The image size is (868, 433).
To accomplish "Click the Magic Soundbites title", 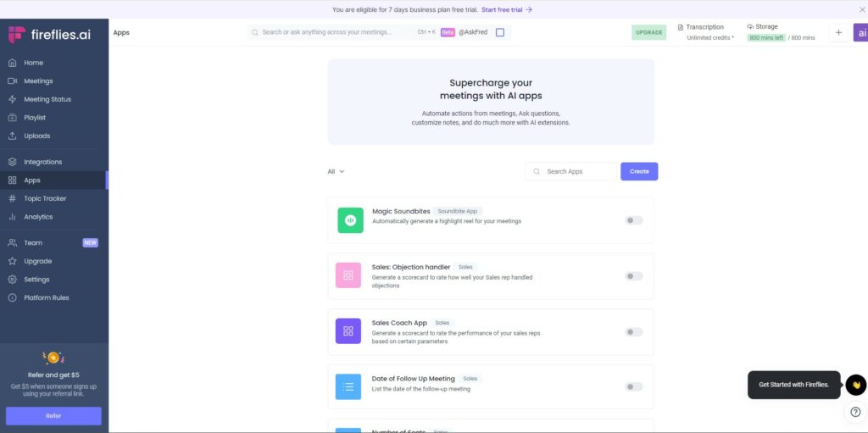I will 401,212.
